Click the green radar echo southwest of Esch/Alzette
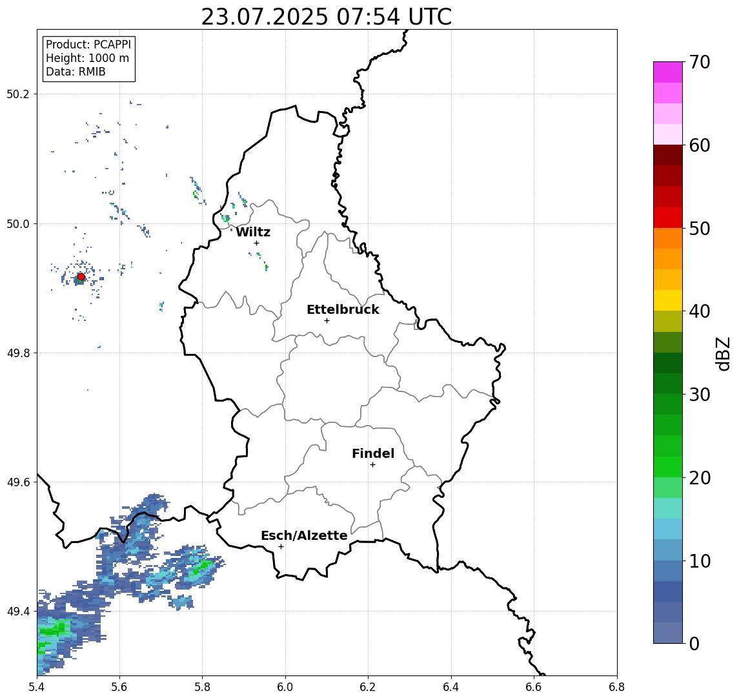This screenshot has height=700, width=739. (201, 567)
